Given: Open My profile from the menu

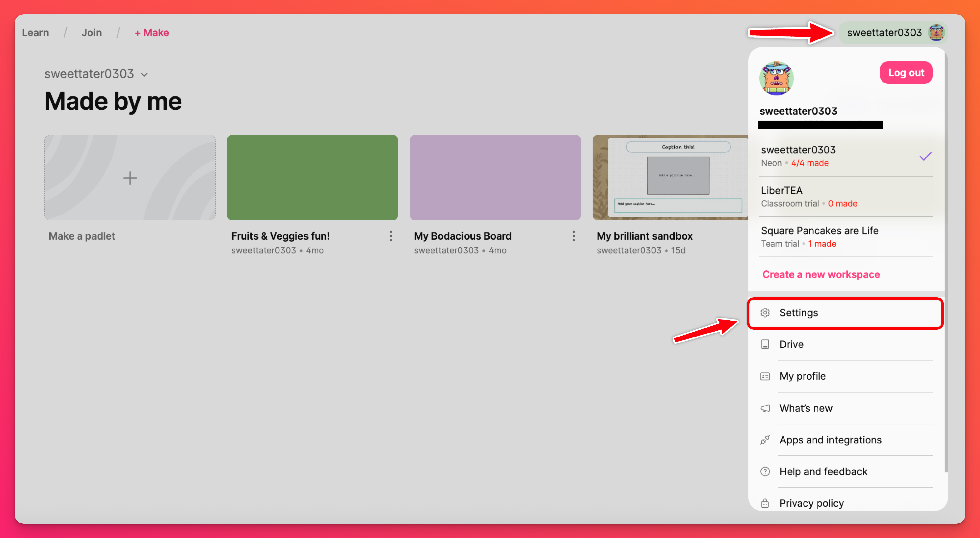Looking at the screenshot, I should [845, 376].
